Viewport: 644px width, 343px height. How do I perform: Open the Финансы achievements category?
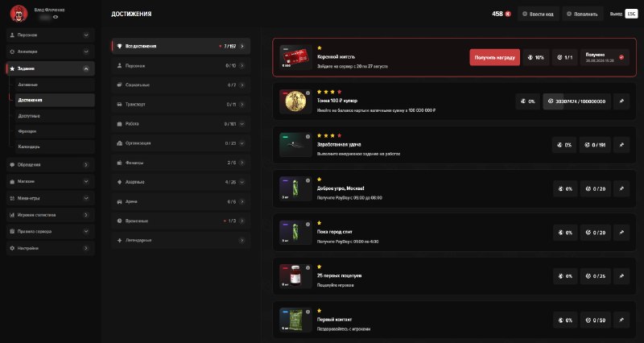coord(180,163)
